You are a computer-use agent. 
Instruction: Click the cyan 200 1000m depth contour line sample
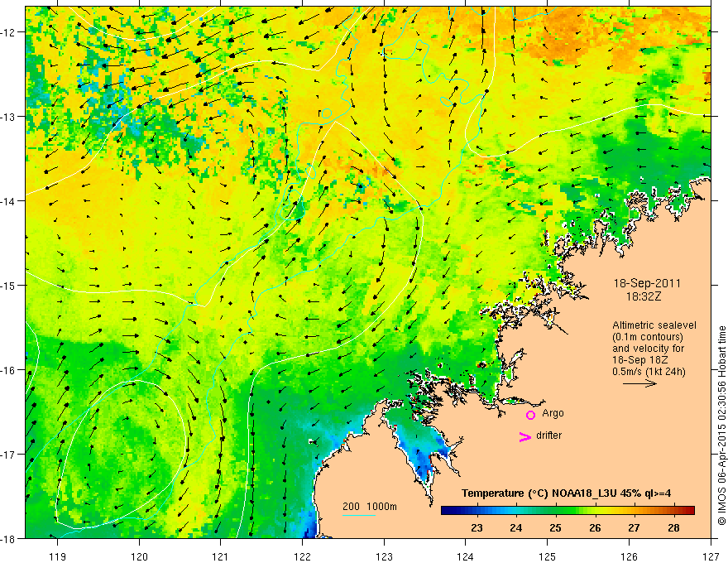point(358,515)
